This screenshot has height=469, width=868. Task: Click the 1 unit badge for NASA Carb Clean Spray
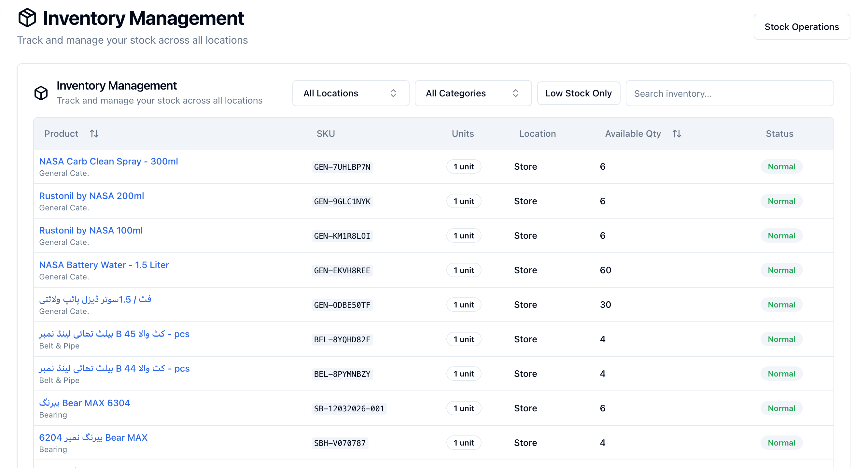pos(464,166)
